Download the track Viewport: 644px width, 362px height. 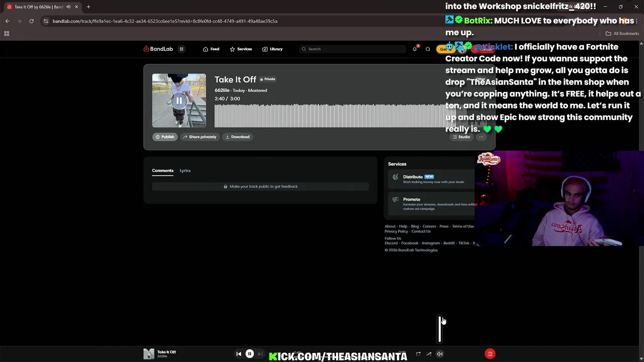(237, 137)
